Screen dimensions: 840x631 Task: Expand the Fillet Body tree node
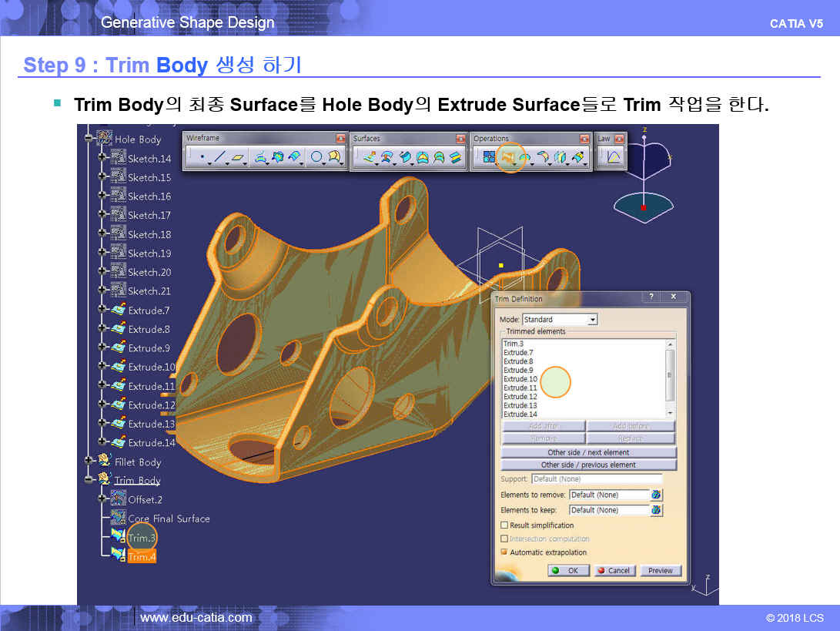89,462
